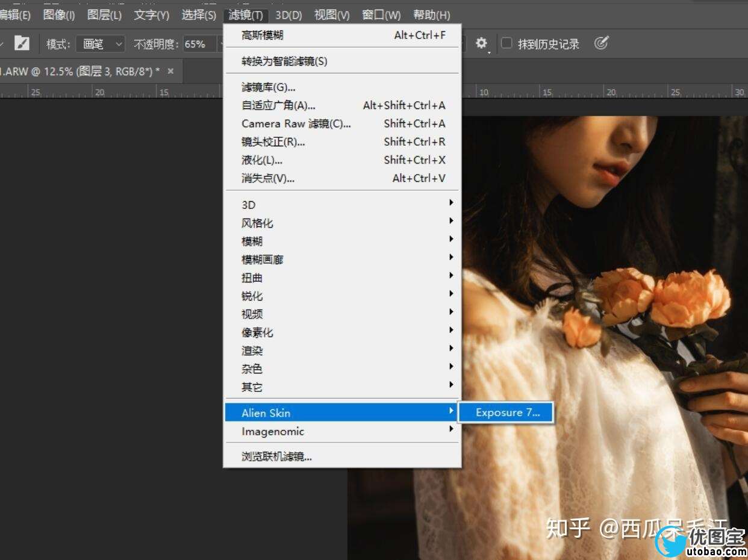The width and height of the screenshot is (748, 560).
Task: Click the brush panel toggle icon
Action: click(22, 43)
